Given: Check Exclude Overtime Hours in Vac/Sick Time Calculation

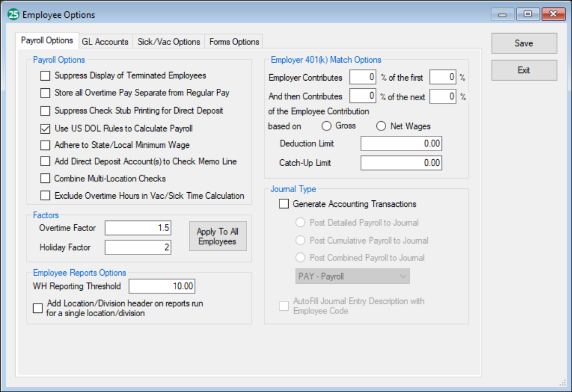Looking at the screenshot, I should [45, 195].
